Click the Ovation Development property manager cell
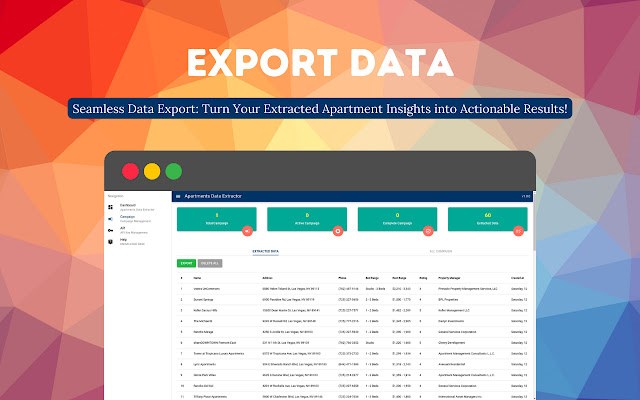Viewport: 640px width, 400px height. pyautogui.click(x=451, y=343)
